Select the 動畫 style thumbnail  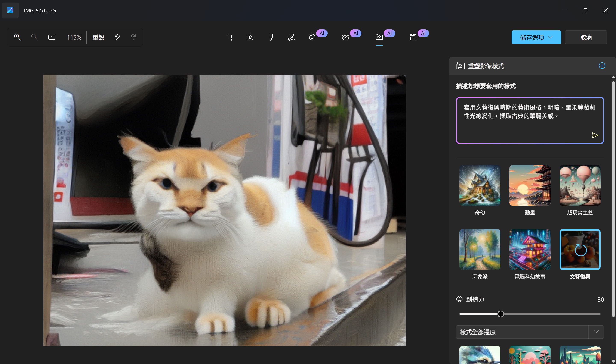[x=530, y=185]
